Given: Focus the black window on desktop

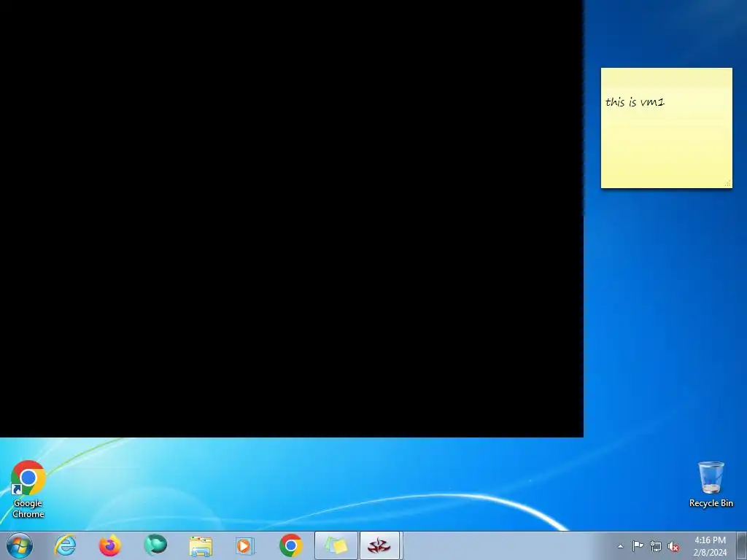Looking at the screenshot, I should coord(292,219).
